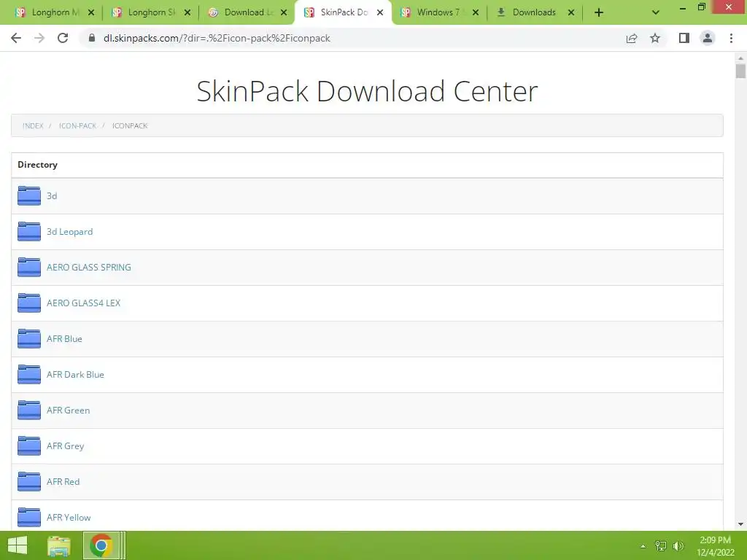Click the AFR Yellow folder icon
Screen dimensions: 747x560
click(29, 517)
